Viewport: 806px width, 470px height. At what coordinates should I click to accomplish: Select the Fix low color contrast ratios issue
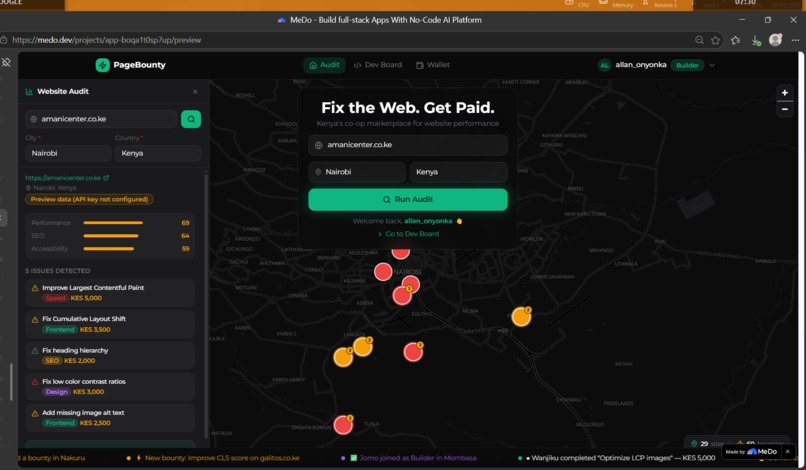(x=110, y=387)
